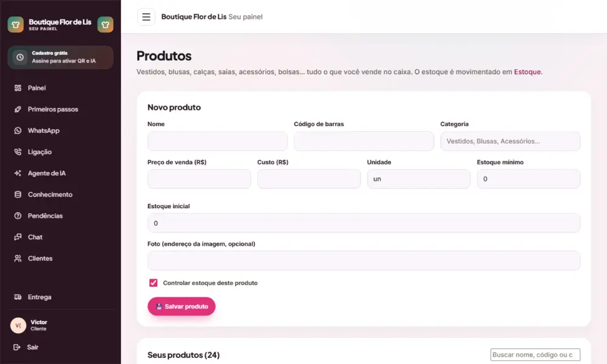Follow the Estoque link in description

pos(527,72)
